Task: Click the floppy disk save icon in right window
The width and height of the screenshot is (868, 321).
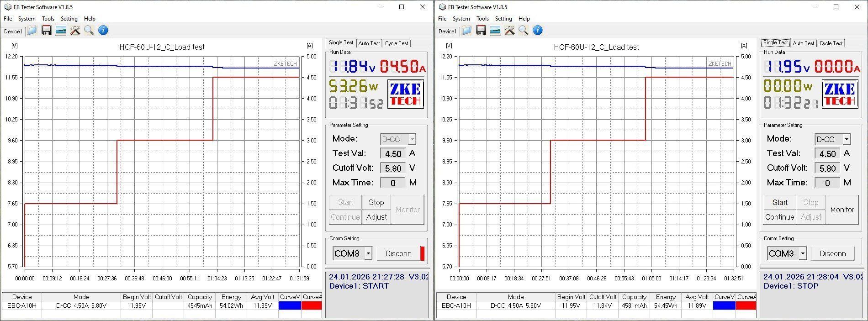Action: [x=481, y=31]
